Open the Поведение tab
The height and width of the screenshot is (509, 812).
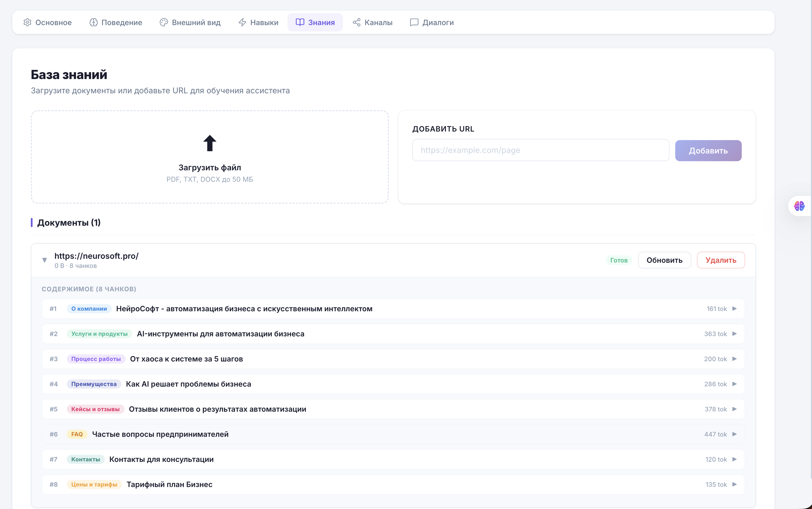(x=116, y=22)
